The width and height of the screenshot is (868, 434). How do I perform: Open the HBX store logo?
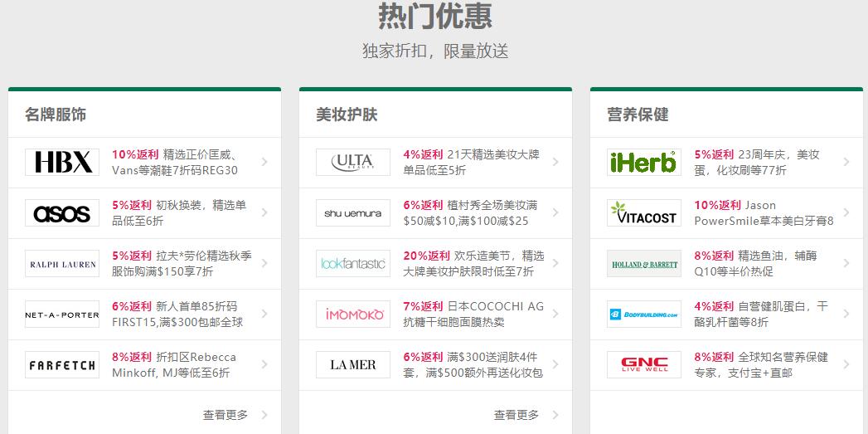pos(62,163)
